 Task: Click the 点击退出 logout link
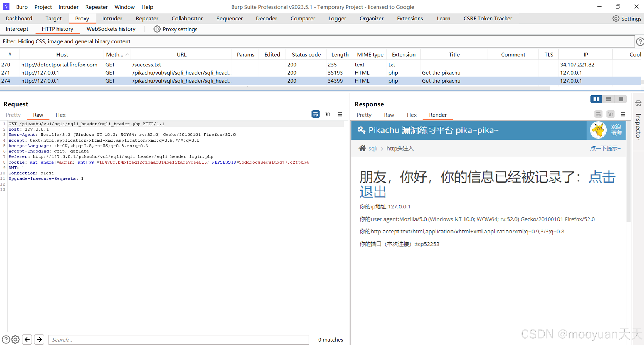(x=602, y=177)
